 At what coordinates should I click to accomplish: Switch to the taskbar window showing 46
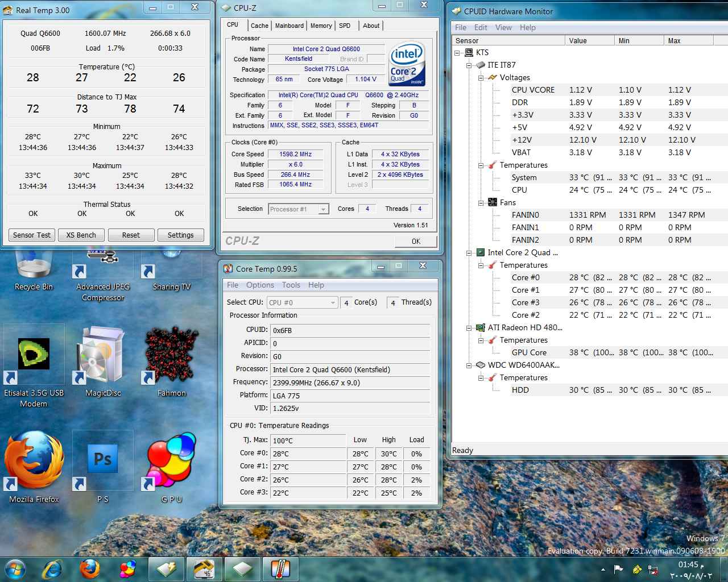pos(204,569)
